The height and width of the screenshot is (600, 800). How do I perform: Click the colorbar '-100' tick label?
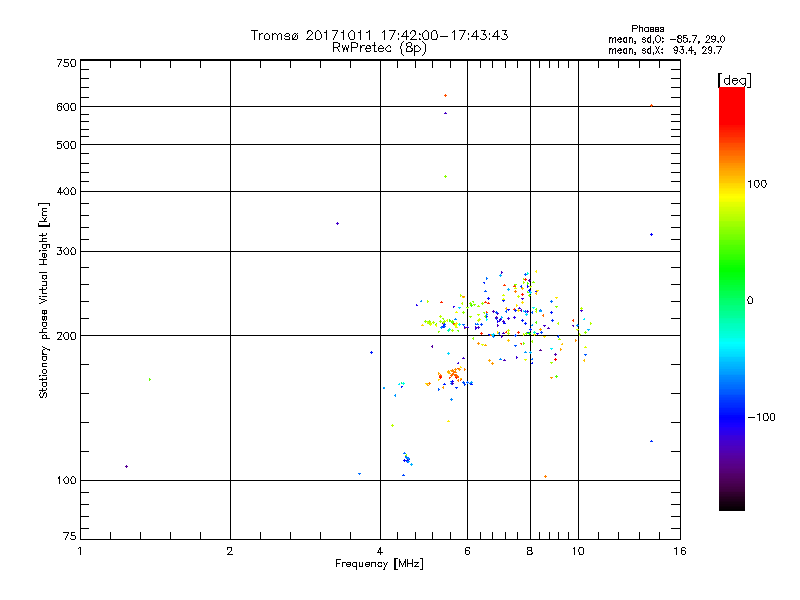(x=761, y=417)
